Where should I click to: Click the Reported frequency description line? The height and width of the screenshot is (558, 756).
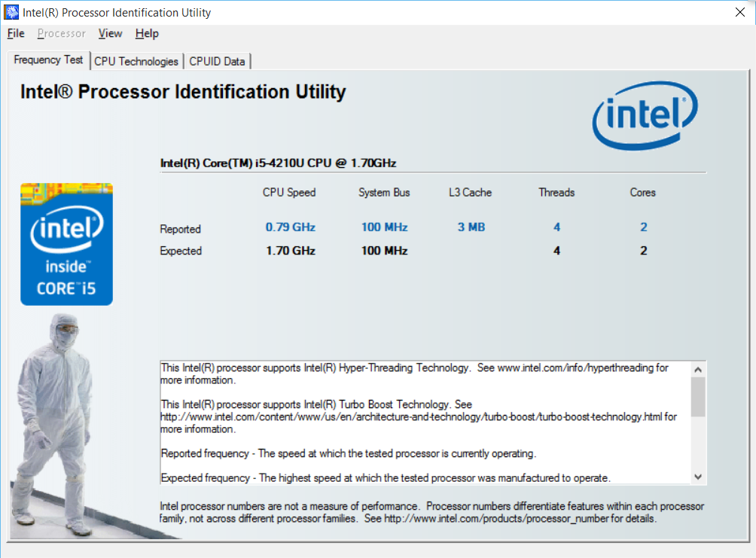pos(348,453)
